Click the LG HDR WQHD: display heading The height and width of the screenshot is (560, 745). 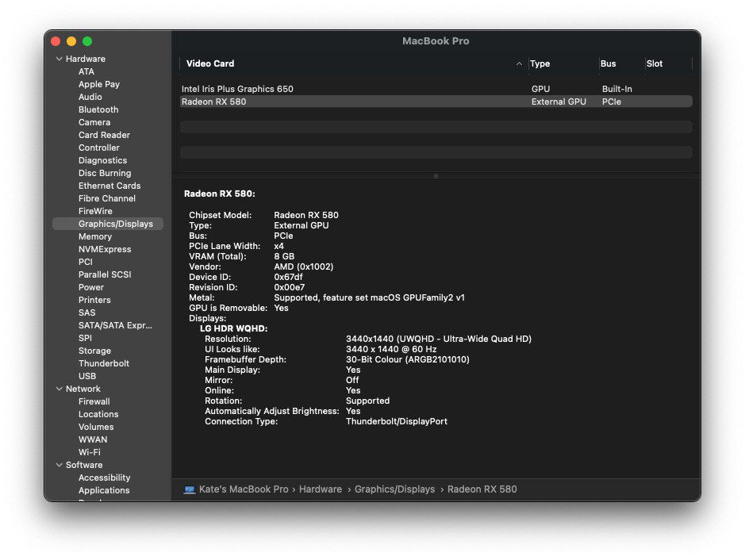click(234, 328)
